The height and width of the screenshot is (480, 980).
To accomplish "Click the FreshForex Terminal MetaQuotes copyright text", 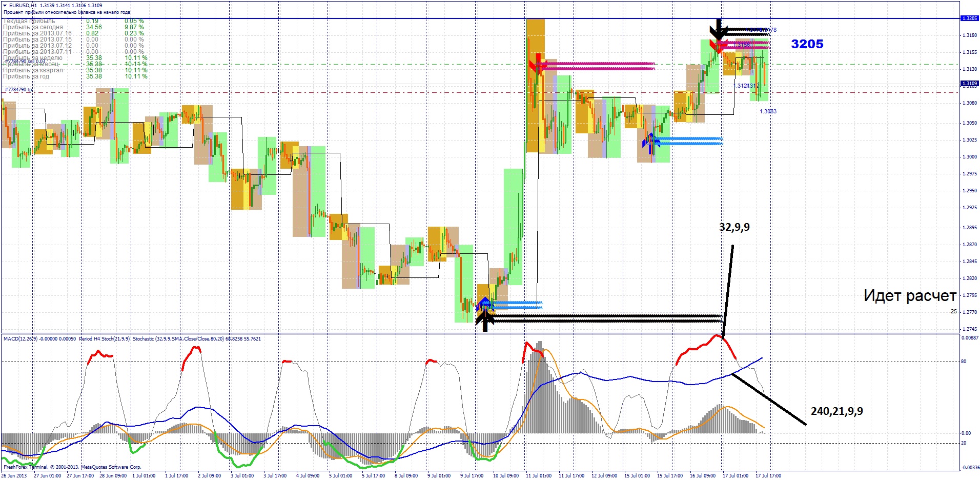I will 72,467.
